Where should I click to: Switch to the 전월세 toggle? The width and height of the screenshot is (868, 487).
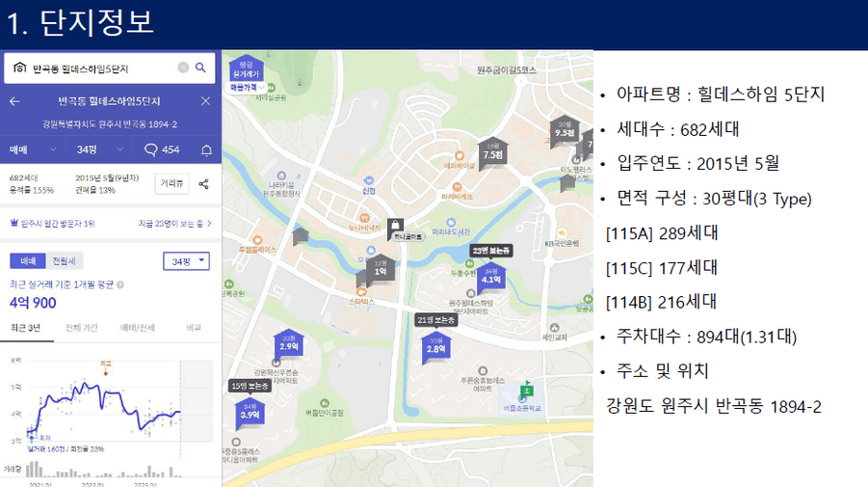[64, 261]
